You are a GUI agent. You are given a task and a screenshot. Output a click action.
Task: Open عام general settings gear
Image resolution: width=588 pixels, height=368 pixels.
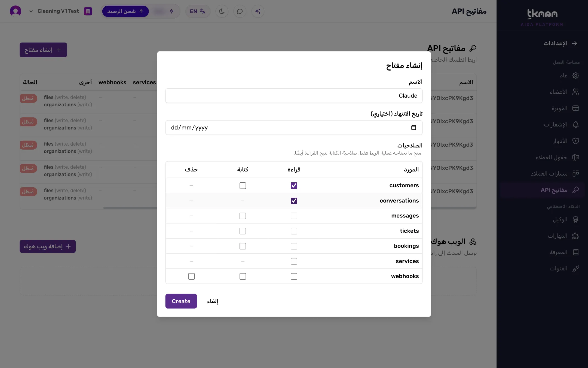[x=575, y=76]
